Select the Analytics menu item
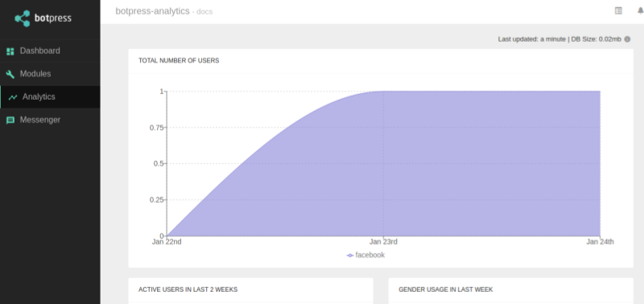644x304 pixels. pos(50,97)
